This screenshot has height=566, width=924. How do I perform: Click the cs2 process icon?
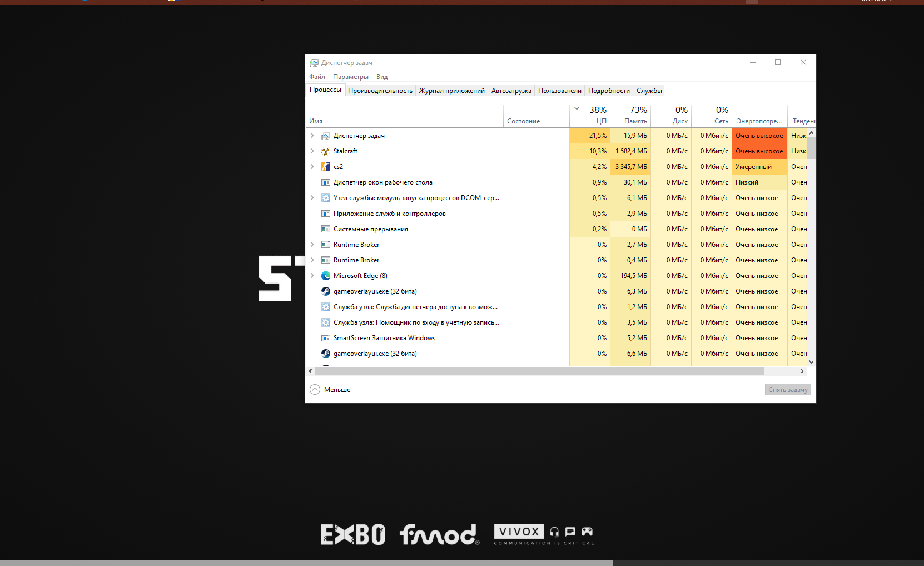click(326, 167)
